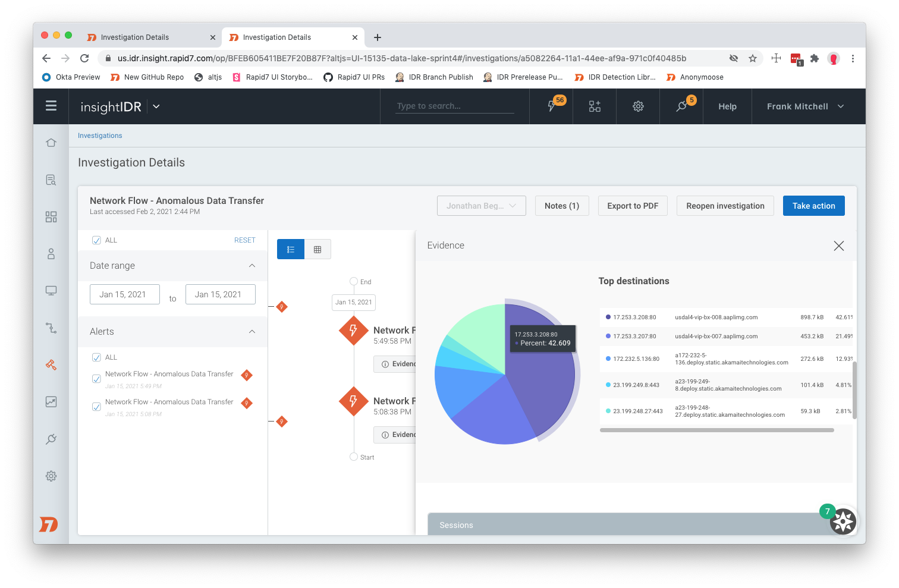Screen dimensions: 899x588
Task: Uncheck the ALL checkbox beside RESET
Action: point(96,240)
